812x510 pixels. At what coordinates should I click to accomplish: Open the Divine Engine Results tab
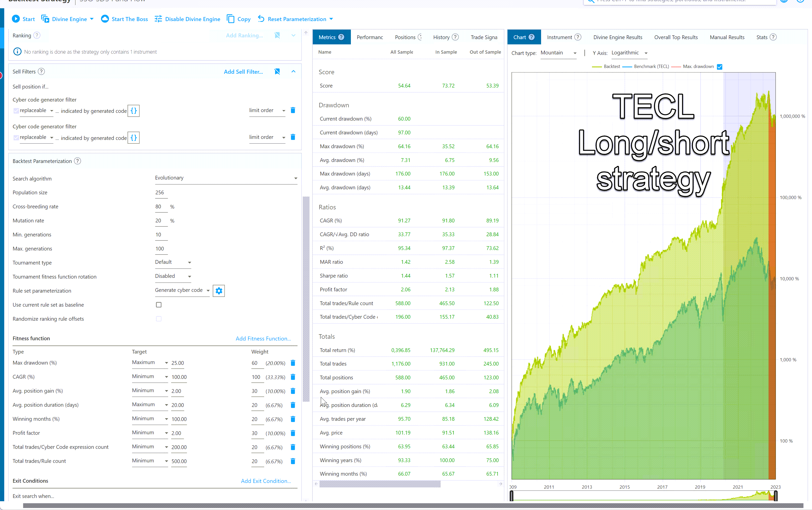[618, 37]
